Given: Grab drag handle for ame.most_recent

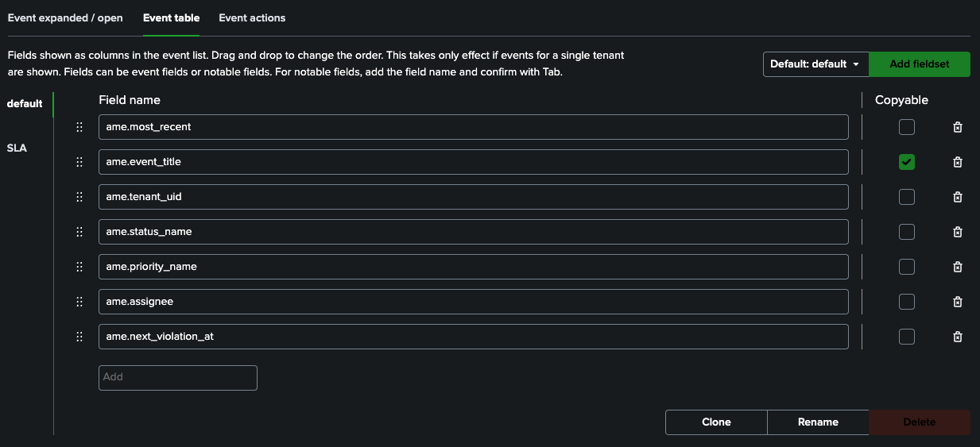Looking at the screenshot, I should (x=79, y=127).
